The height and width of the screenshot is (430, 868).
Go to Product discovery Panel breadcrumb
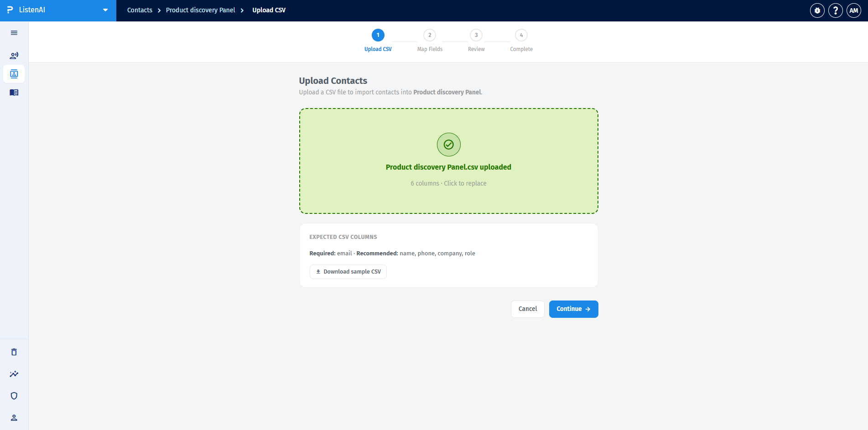coord(201,10)
